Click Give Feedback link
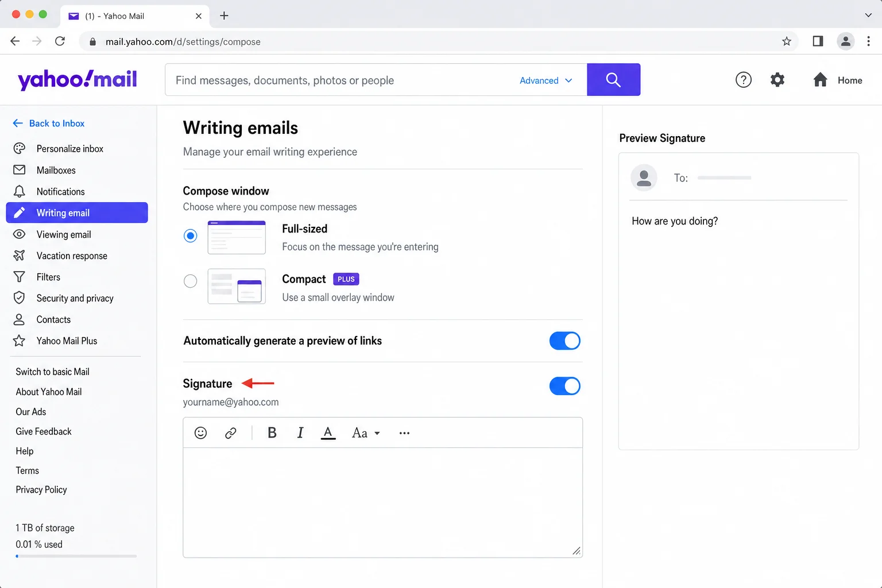The height and width of the screenshot is (588, 882). (44, 431)
